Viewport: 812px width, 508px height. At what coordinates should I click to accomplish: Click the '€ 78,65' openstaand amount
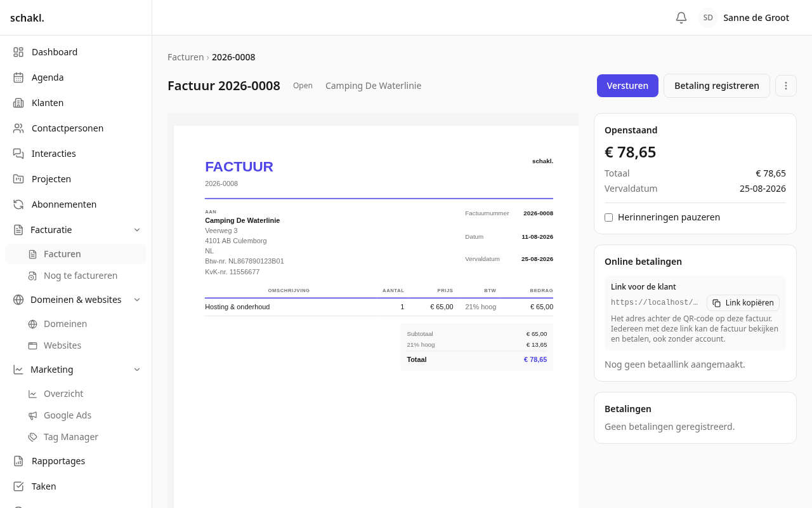631,152
